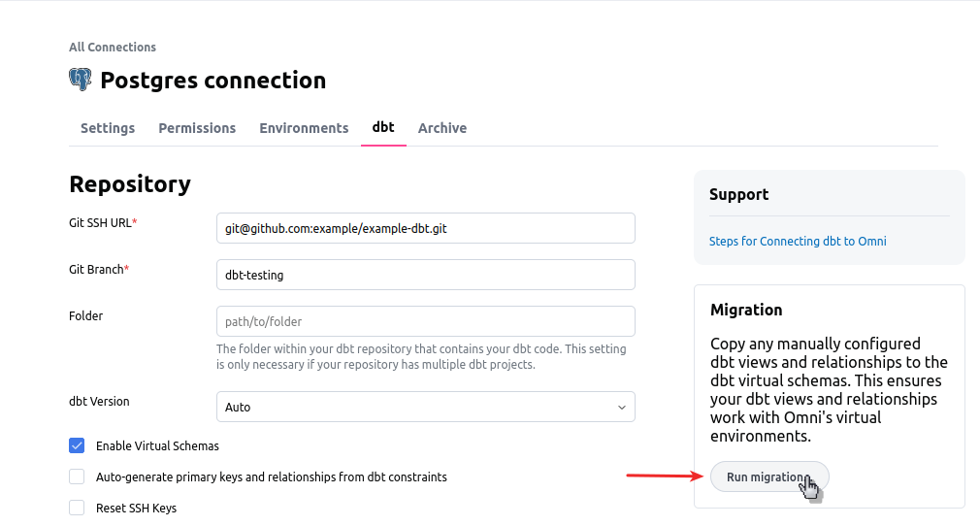
Task: Expand the dbt Version dropdown
Action: 425,407
